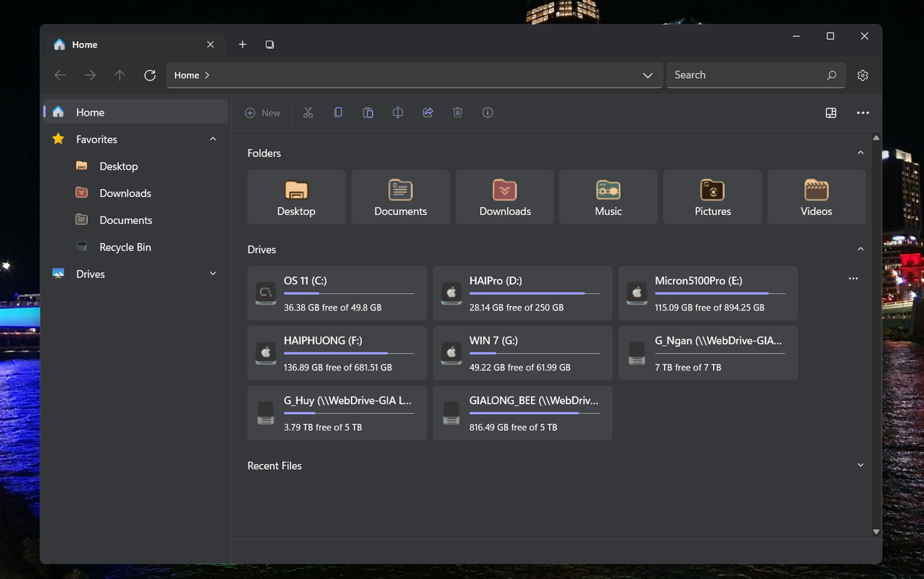Screen dimensions: 924x579
Task: Click vertical scrollbar down arrow
Action: tap(876, 532)
